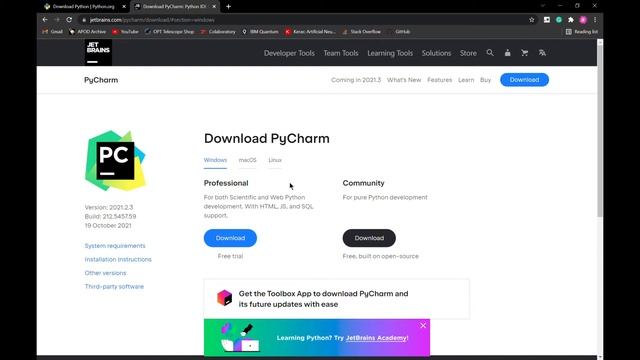
Task: Click the side panel icon in toolbar
Action: (547, 20)
